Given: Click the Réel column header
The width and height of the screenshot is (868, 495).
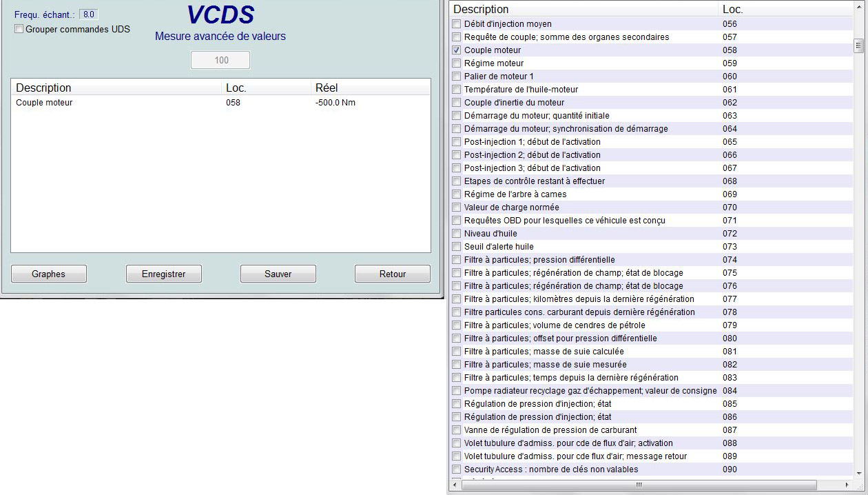Looking at the screenshot, I should 371,88.
